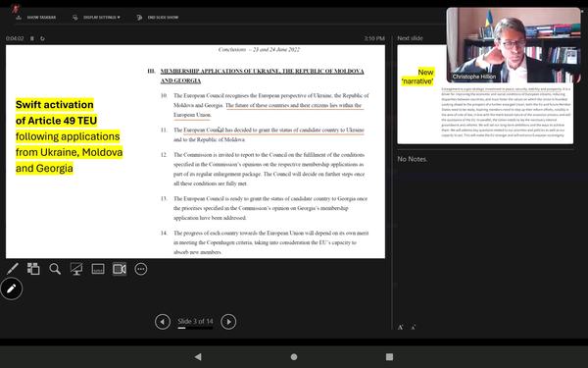Click the elapsed time 0:04:02
Viewport: 588px width, 368px height.
pyautogui.click(x=15, y=38)
